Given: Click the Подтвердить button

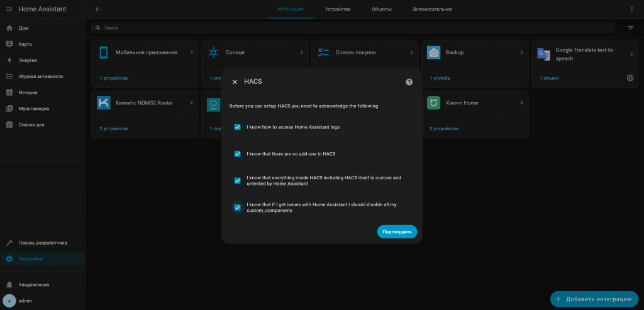Looking at the screenshot, I should click(x=397, y=231).
